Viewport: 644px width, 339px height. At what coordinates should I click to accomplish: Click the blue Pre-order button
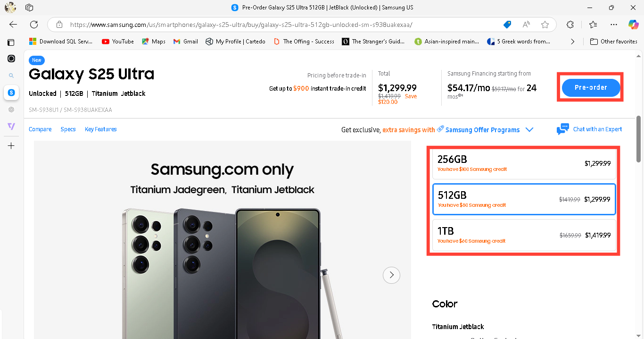tap(591, 87)
